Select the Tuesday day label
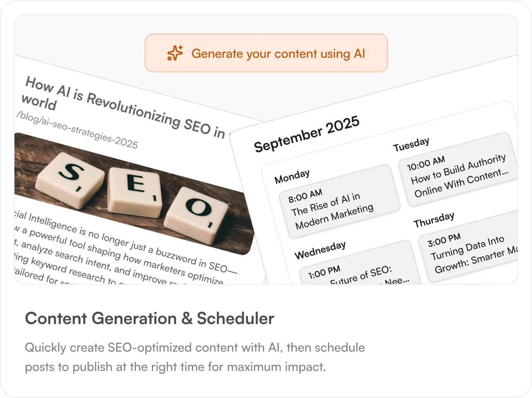This screenshot has width=532, height=398. [411, 144]
